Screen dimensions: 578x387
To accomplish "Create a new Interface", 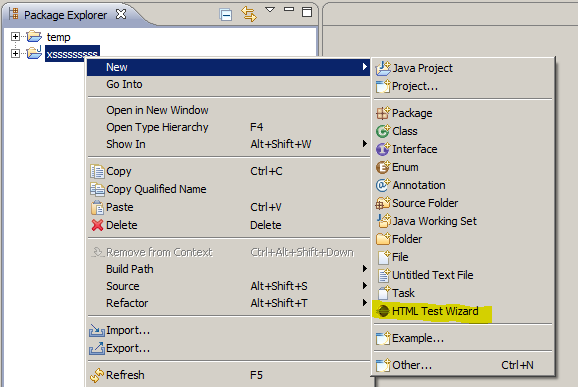I will pos(463,149).
